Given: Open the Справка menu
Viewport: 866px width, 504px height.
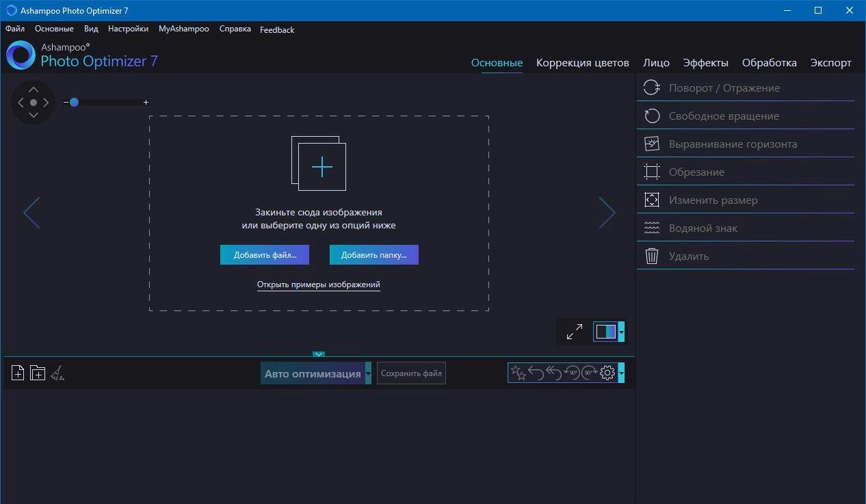Looking at the screenshot, I should tap(235, 29).
